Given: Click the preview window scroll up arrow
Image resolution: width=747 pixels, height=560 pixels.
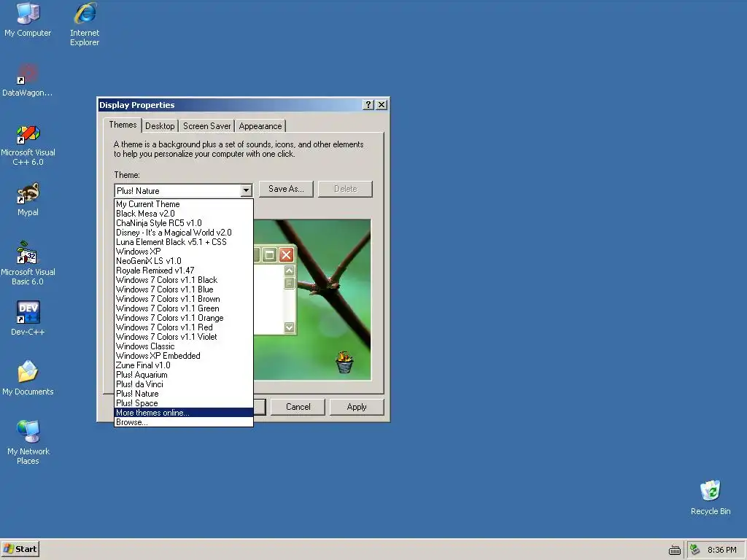Looking at the screenshot, I should coord(289,271).
